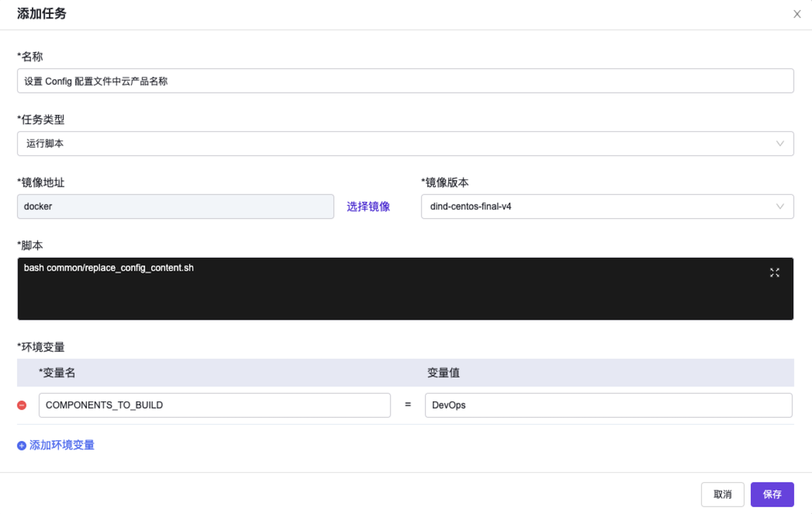This screenshot has height=514, width=812.
Task: Click the 变量值 column header
Action: pos(444,372)
